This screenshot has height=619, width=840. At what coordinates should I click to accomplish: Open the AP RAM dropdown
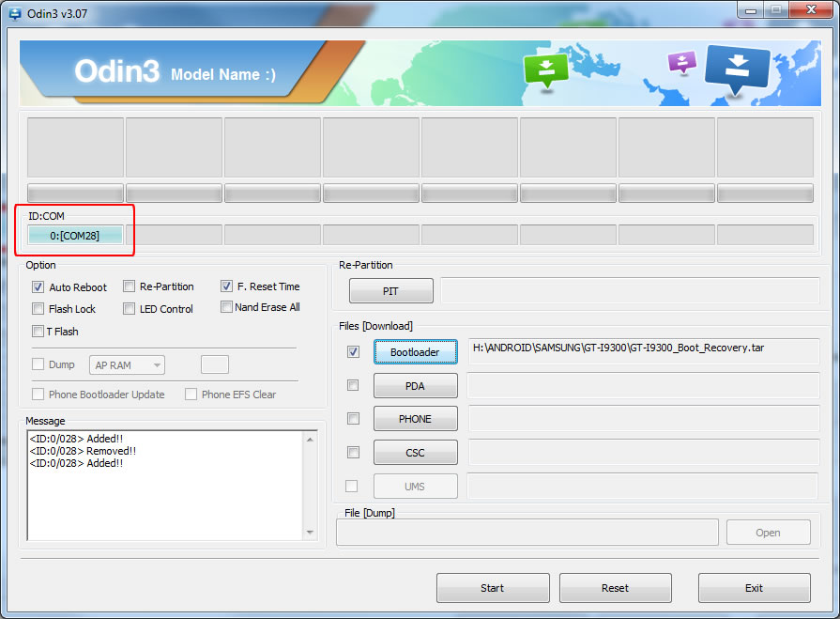click(x=127, y=365)
